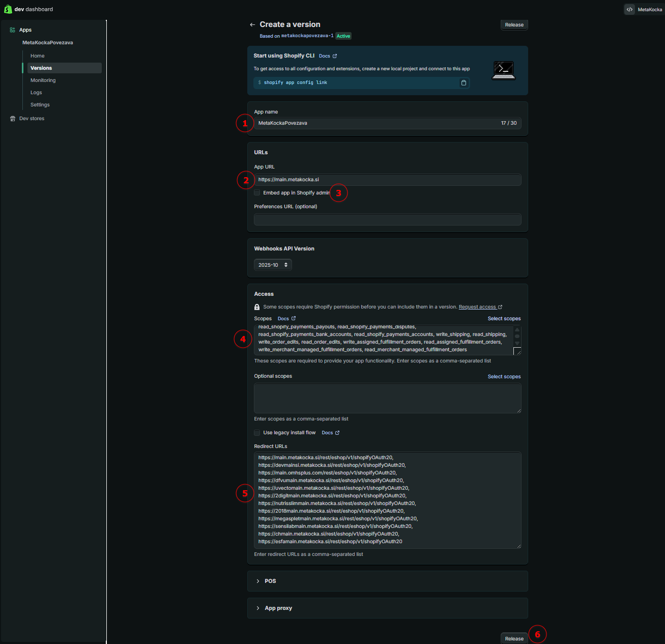The image size is (665, 644).
Task: Check the Use legacy install flow box
Action: pos(257,433)
